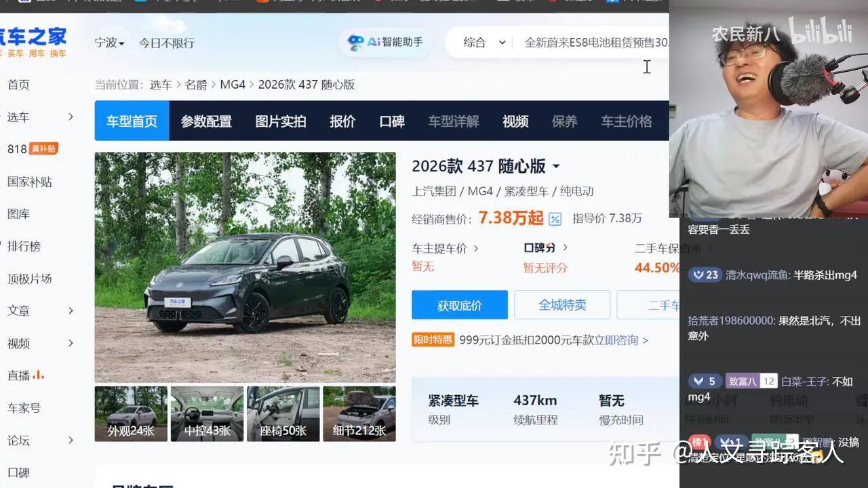Click the 全城特卖 button
Image resolution: width=868 pixels, height=488 pixels.
coord(562,304)
